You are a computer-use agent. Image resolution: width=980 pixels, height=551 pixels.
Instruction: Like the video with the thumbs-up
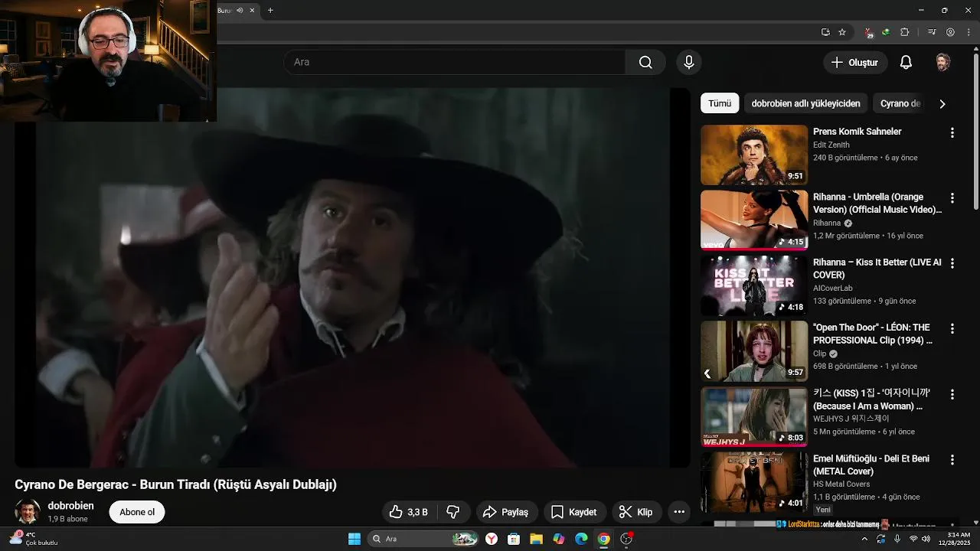(x=407, y=512)
